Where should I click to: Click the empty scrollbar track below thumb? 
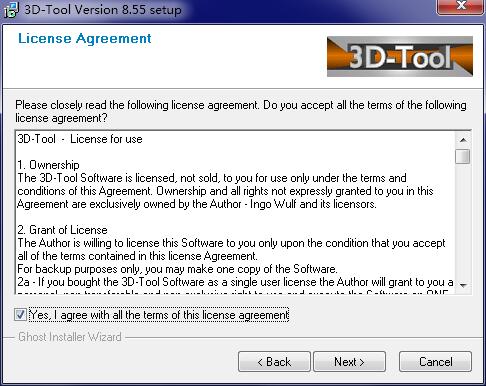[x=463, y=221]
